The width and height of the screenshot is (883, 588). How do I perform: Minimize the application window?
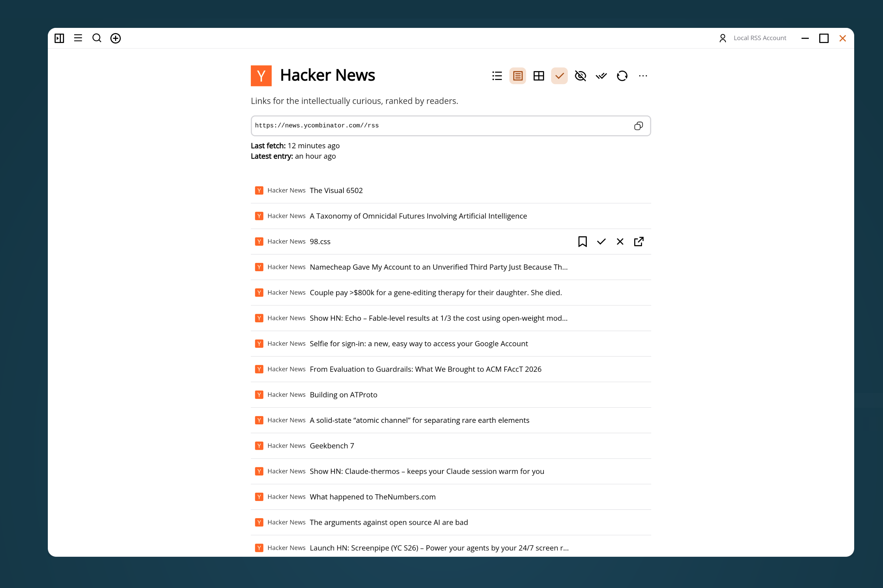tap(805, 38)
